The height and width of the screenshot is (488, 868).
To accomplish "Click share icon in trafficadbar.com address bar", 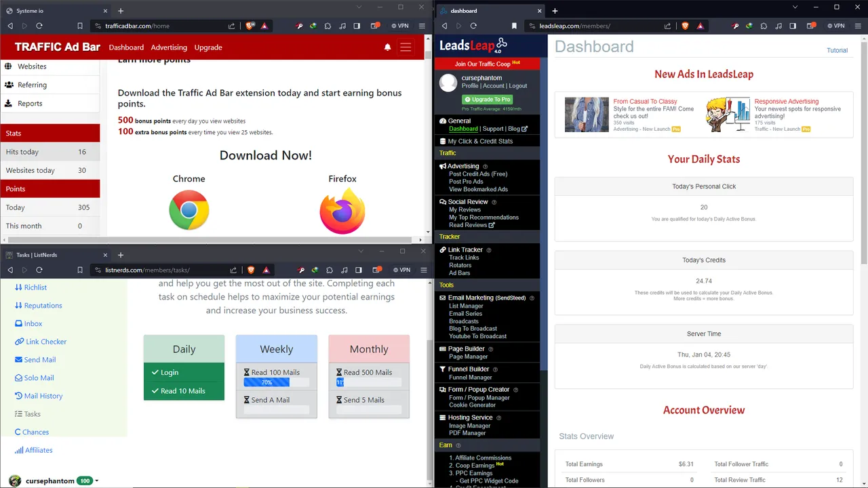I will pos(232,26).
